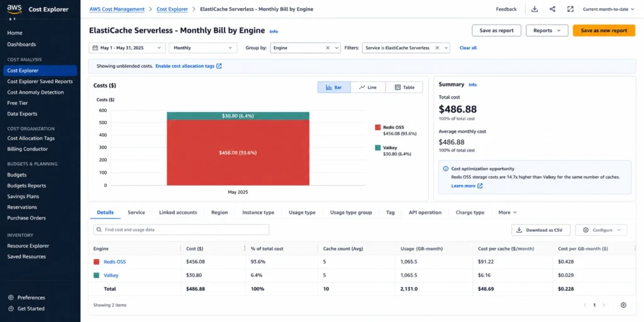Image resolution: width=644 pixels, height=322 pixels.
Task: Open Resource Explorer in the sidebar
Action: 28,246
